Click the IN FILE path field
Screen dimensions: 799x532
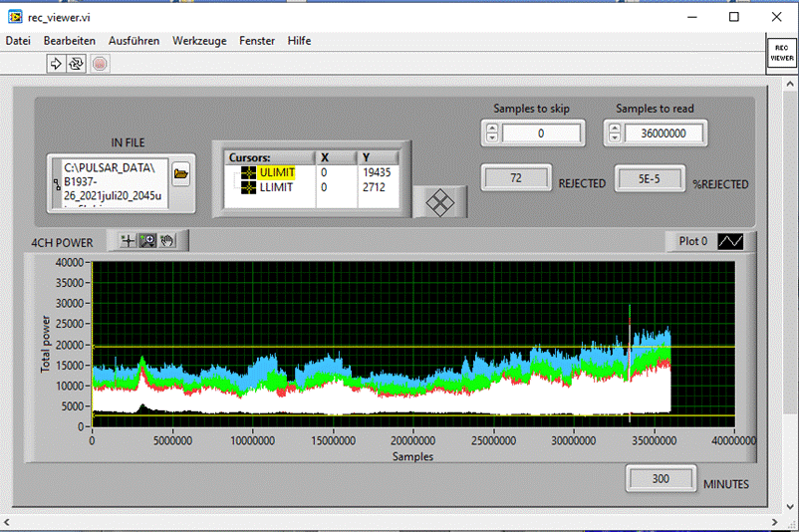coord(115,183)
